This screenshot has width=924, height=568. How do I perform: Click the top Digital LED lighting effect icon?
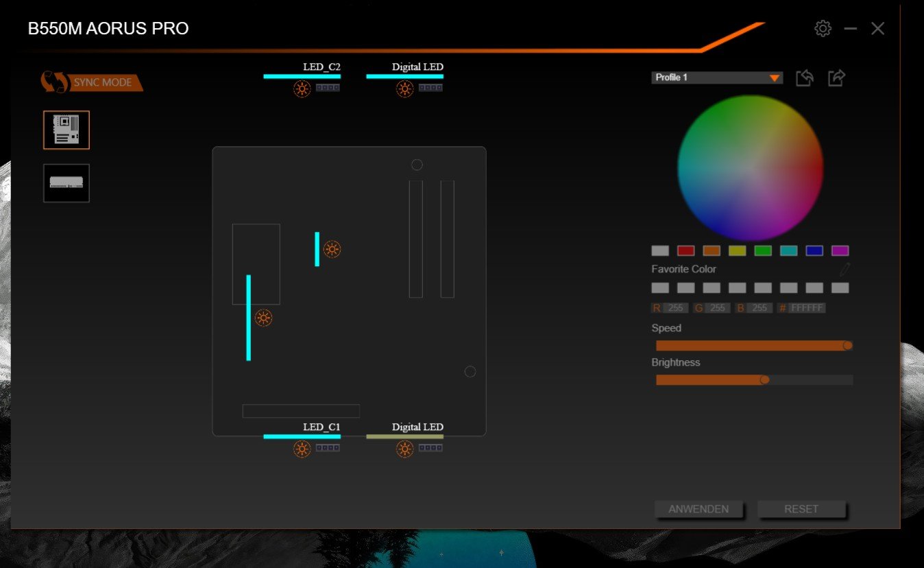[x=405, y=88]
